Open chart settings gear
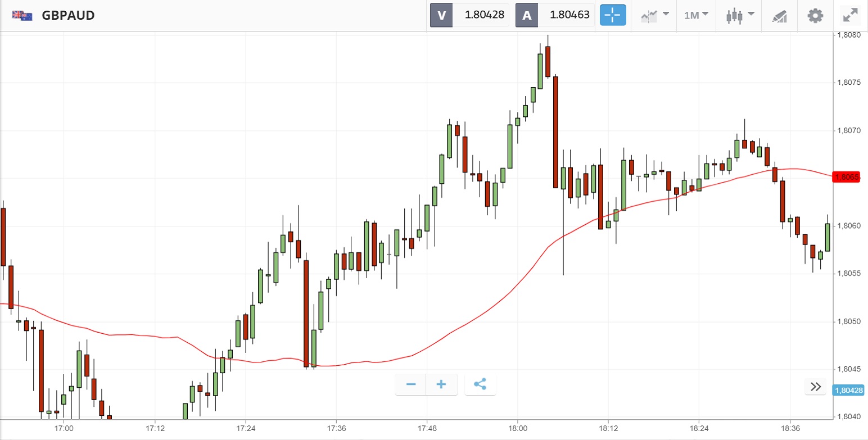868x440 pixels. pos(815,15)
